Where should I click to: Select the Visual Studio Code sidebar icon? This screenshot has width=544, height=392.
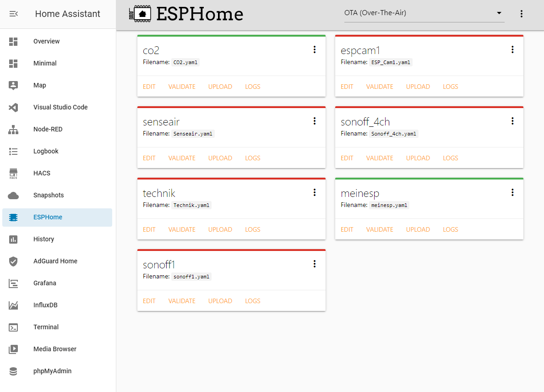point(13,107)
